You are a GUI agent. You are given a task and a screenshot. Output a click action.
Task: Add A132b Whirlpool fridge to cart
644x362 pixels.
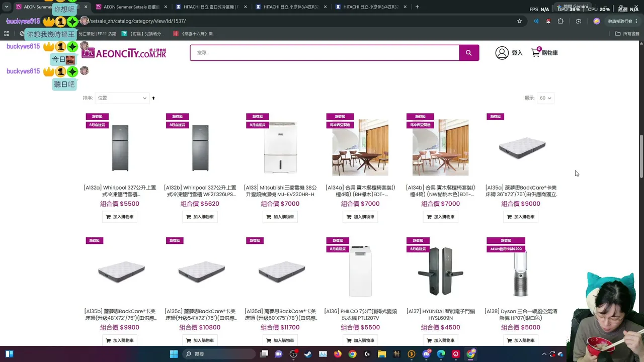pos(200,217)
